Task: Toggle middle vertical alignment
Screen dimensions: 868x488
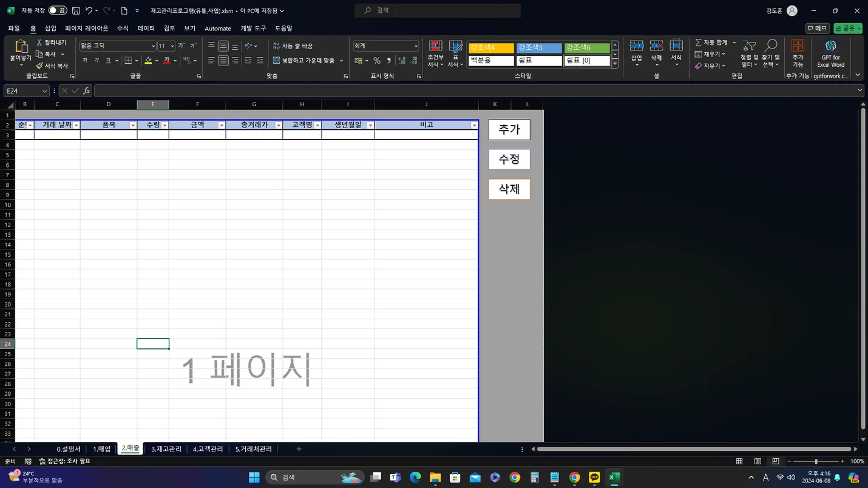Action: 223,46
